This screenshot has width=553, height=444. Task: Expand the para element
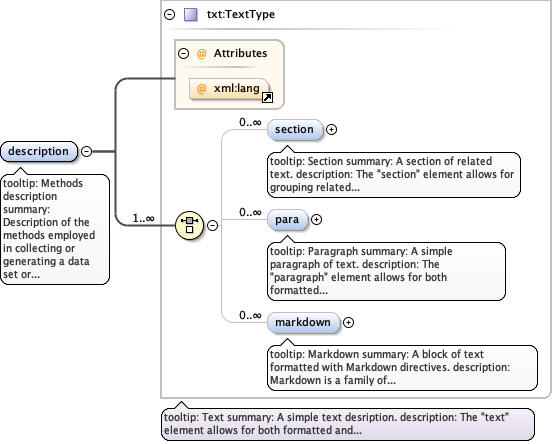pos(316,220)
